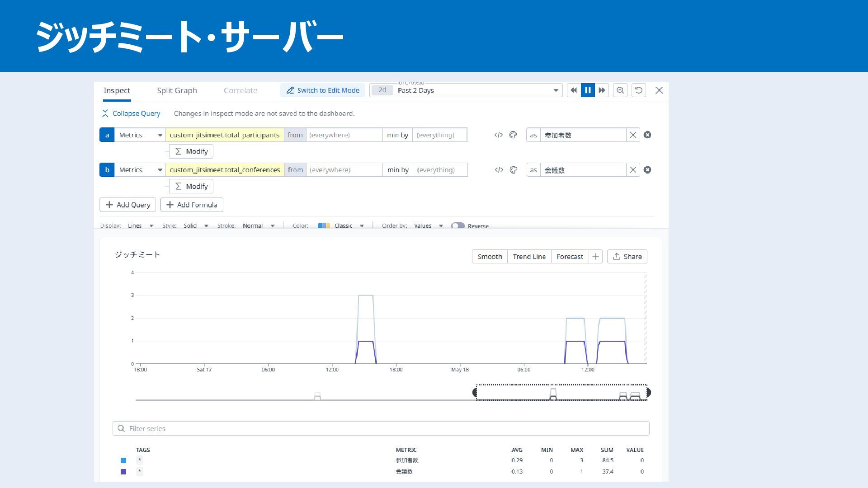Viewport: 868px width, 488px height.
Task: Clear the alias 参加者数
Action: 633,135
